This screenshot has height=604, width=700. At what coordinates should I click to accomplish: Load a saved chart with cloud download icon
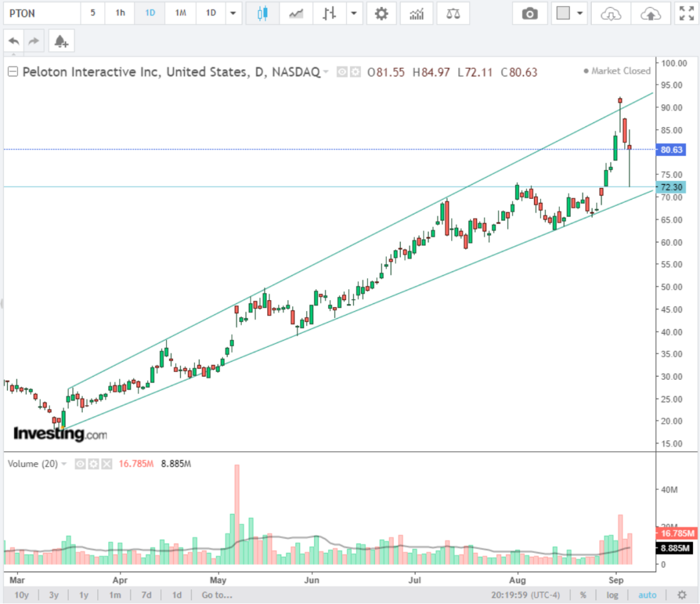(611, 14)
